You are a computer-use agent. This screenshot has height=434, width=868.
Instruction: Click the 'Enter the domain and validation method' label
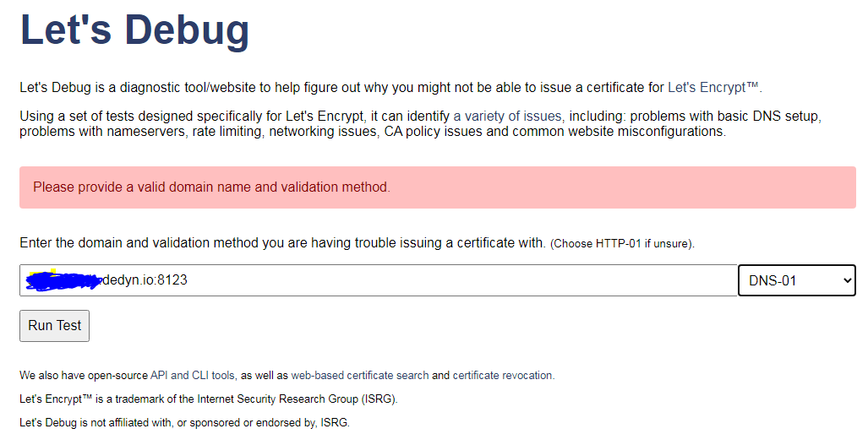[x=282, y=243]
